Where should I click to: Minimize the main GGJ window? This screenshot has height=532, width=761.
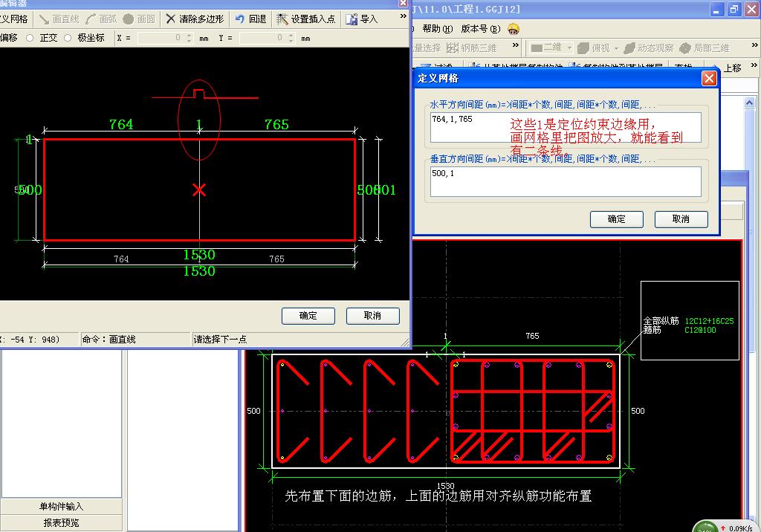717,9
